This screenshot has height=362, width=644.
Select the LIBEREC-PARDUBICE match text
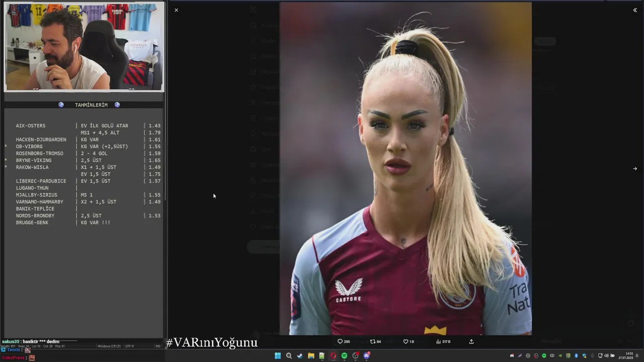pos(41,181)
